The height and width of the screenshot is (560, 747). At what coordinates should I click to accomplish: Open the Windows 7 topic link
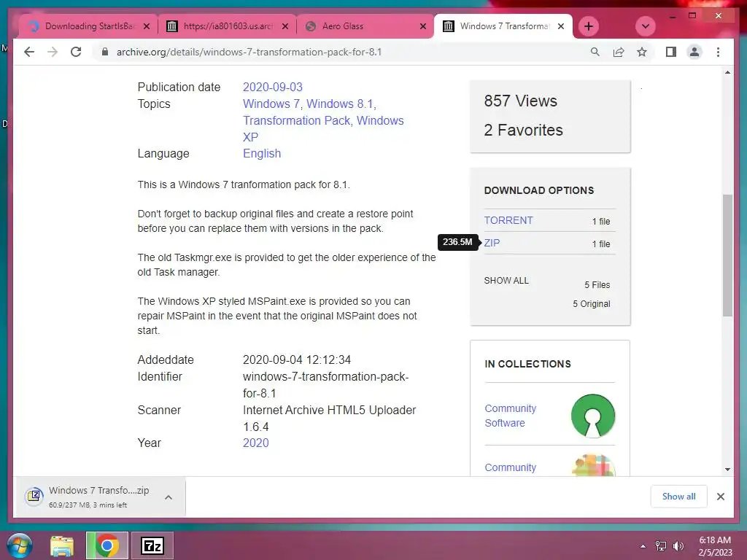[271, 104]
